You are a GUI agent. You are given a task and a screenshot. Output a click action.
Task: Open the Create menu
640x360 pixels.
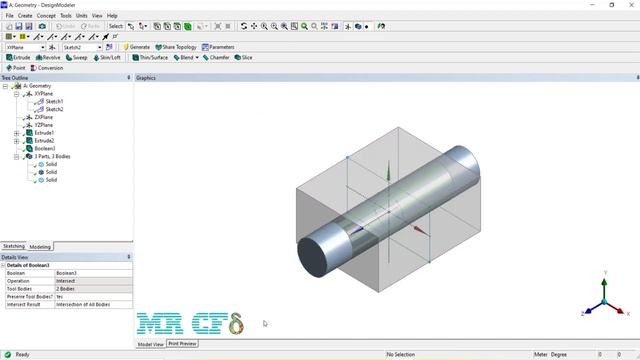pos(25,16)
